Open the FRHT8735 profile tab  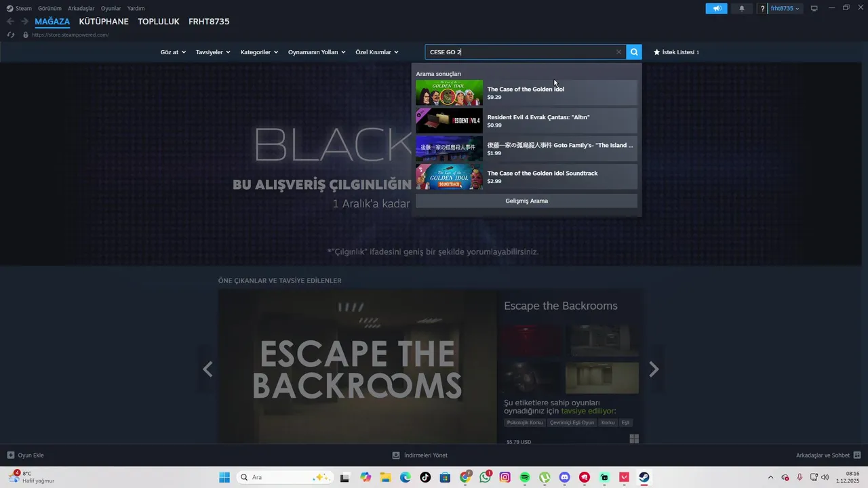point(209,22)
